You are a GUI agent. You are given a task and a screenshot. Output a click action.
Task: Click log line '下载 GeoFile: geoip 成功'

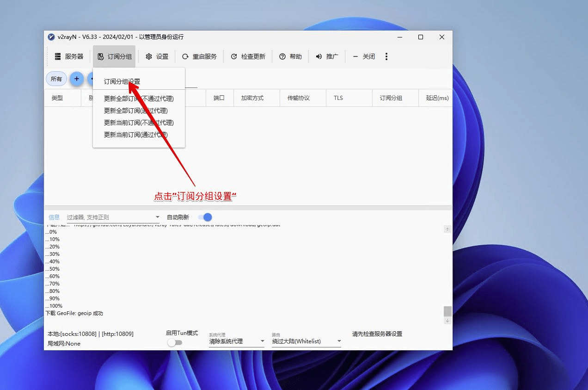74,313
